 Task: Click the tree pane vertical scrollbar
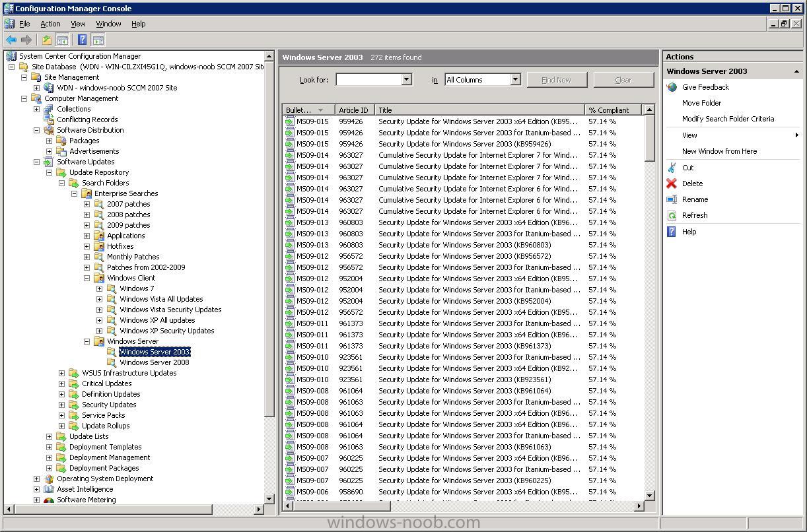269,239
